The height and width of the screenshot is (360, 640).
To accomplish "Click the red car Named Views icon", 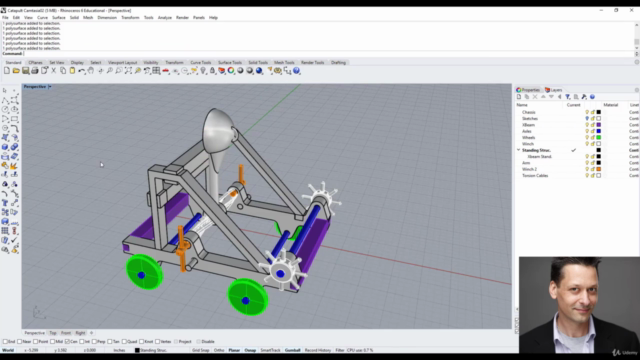I will (x=165, y=71).
